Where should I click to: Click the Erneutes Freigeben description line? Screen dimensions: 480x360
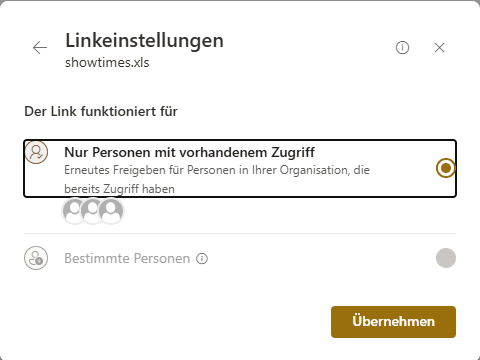217,170
